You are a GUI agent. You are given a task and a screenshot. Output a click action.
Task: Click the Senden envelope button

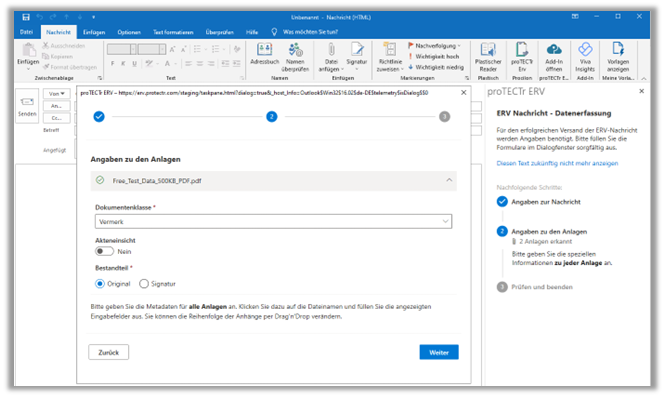[x=27, y=106]
